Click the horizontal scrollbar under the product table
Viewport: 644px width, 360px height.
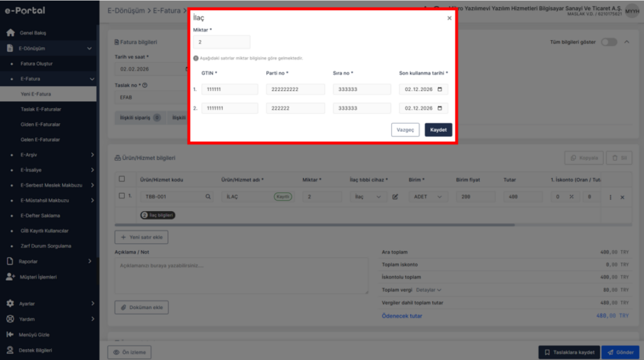314,225
